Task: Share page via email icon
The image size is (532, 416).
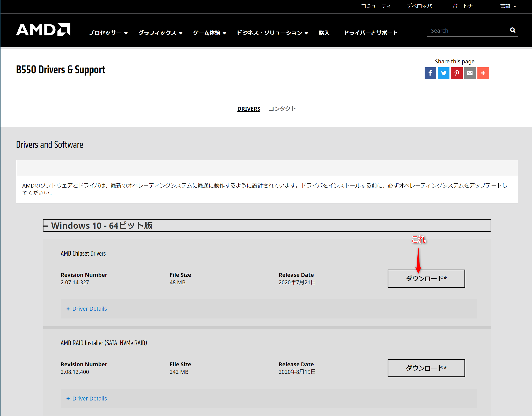Action: point(470,73)
